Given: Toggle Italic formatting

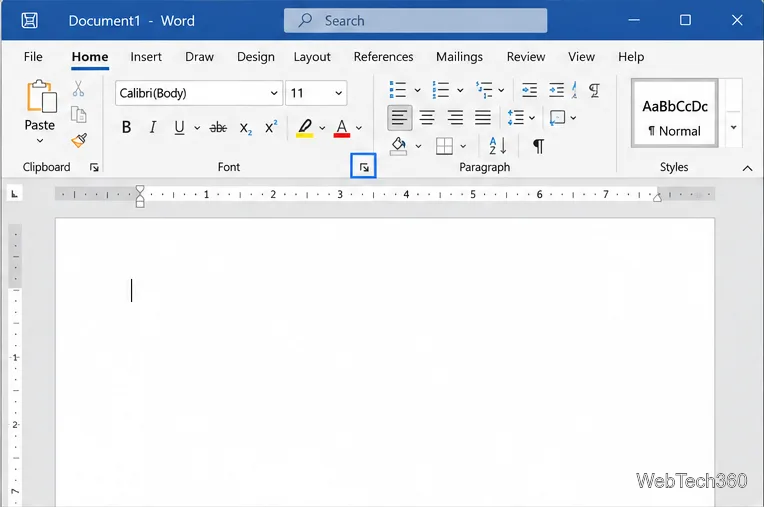Looking at the screenshot, I should (x=153, y=128).
